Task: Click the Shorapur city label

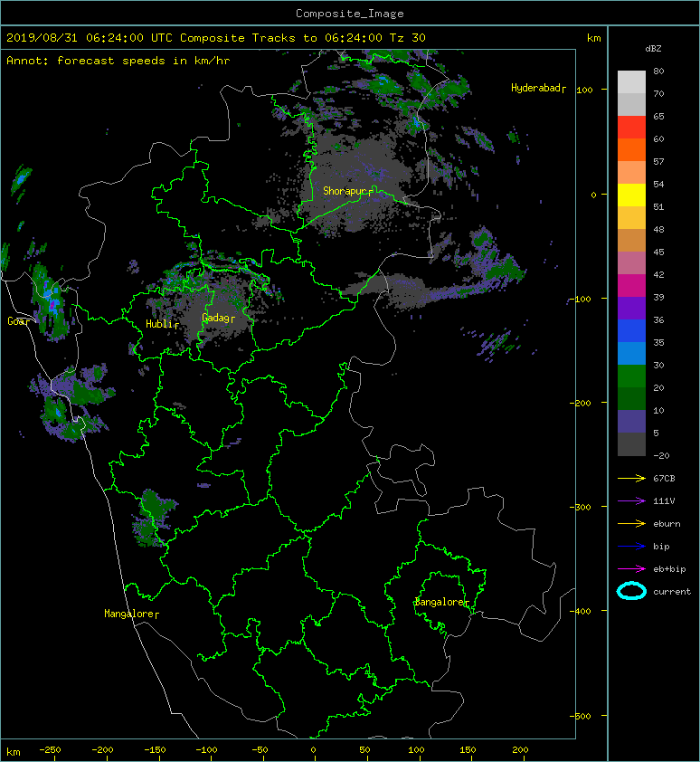Action: point(345,191)
